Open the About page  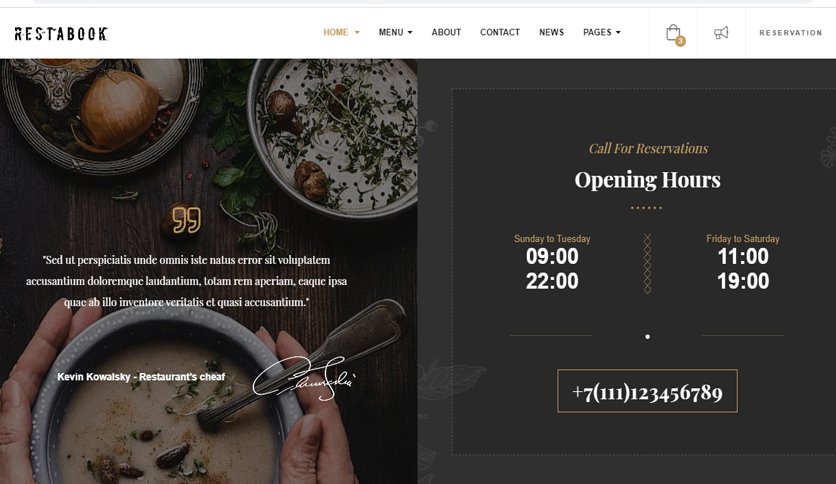tap(446, 33)
